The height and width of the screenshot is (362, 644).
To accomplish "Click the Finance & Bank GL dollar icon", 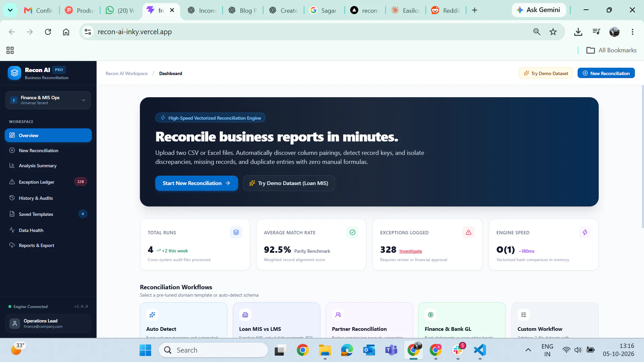I will point(431,315).
